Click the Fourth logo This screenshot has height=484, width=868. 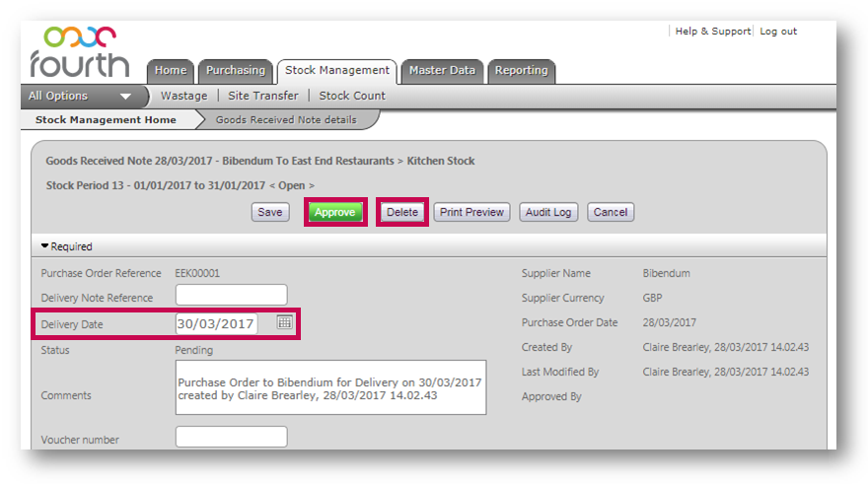pyautogui.click(x=79, y=52)
